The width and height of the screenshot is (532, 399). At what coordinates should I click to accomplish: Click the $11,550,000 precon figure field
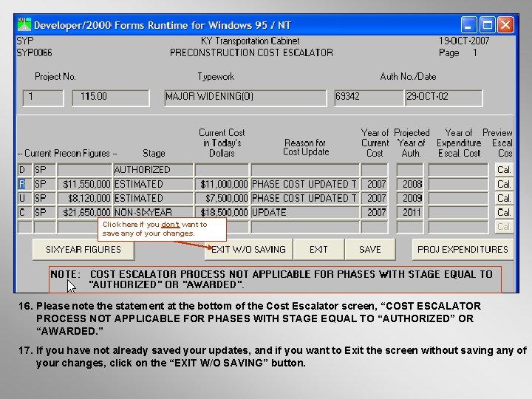click(x=85, y=184)
